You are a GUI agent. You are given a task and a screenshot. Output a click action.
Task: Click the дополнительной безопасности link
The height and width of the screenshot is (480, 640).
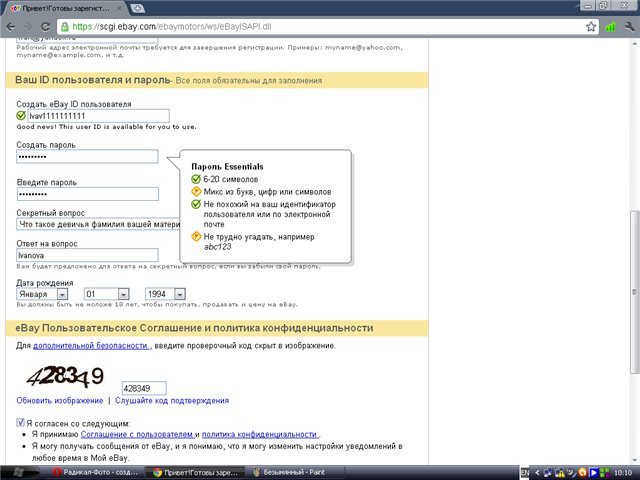pyautogui.click(x=91, y=346)
